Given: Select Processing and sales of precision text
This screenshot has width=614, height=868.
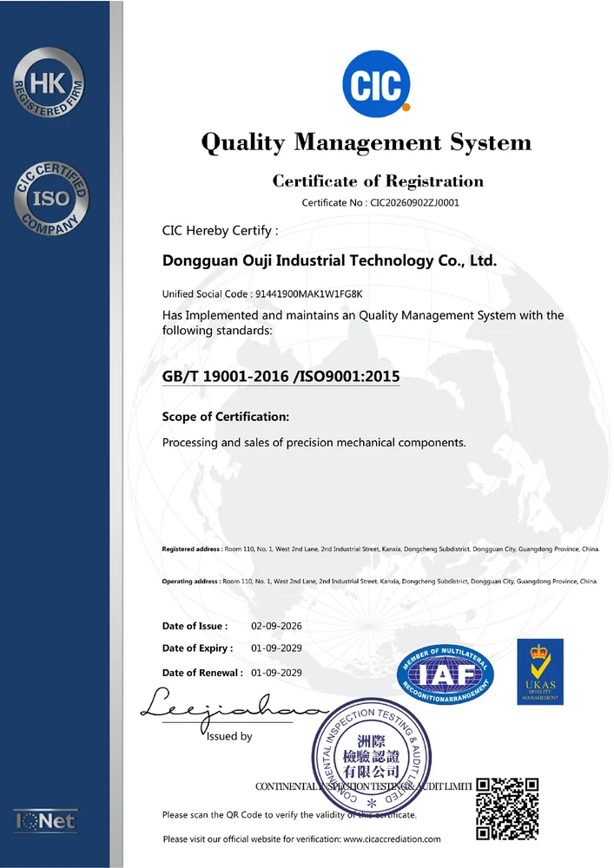Looking at the screenshot, I should click(314, 443).
